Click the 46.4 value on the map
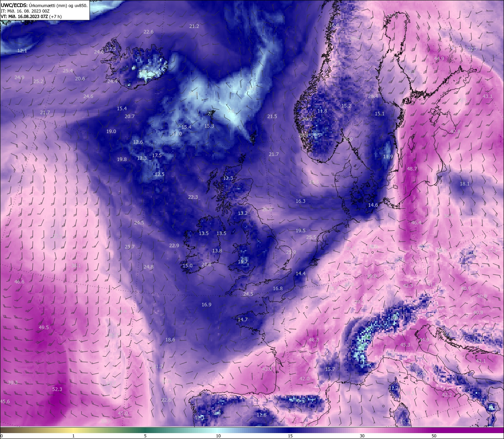Image resolution: width=504 pixels, height=439 pixels. click(x=416, y=222)
